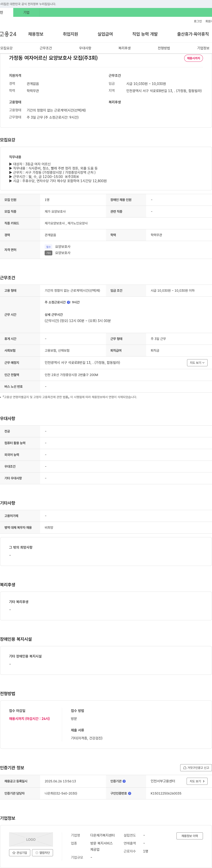The image size is (212, 868).
Task: Open the 채용정보 main menu
Action: (x=36, y=34)
